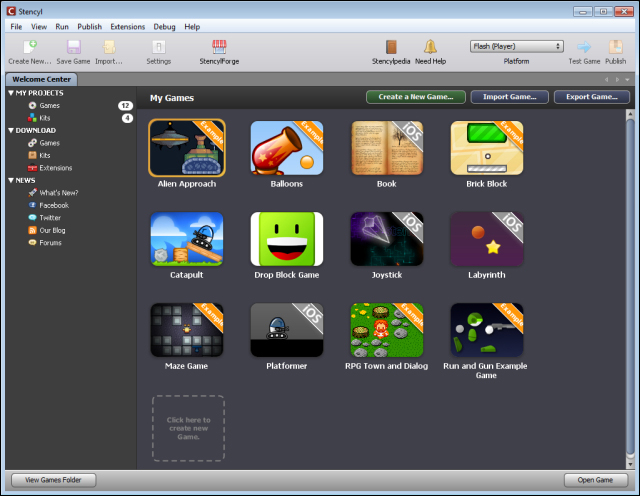Click the Publish toolbar icon
Viewport: 640px width, 496px height.
point(616,47)
